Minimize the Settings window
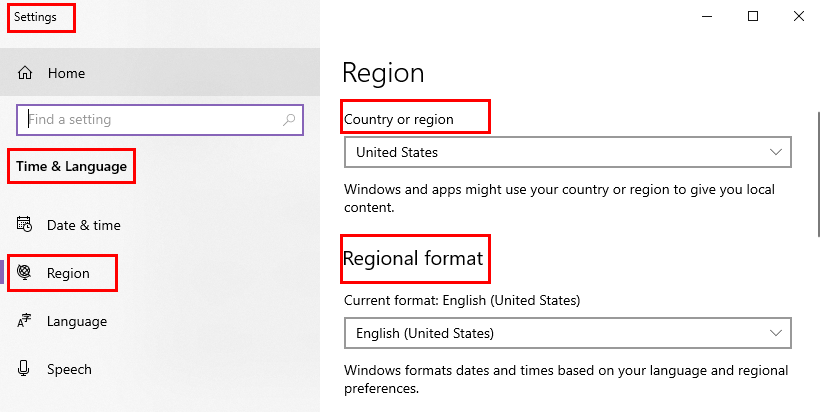Screen dimensions: 822x412 [x=707, y=16]
